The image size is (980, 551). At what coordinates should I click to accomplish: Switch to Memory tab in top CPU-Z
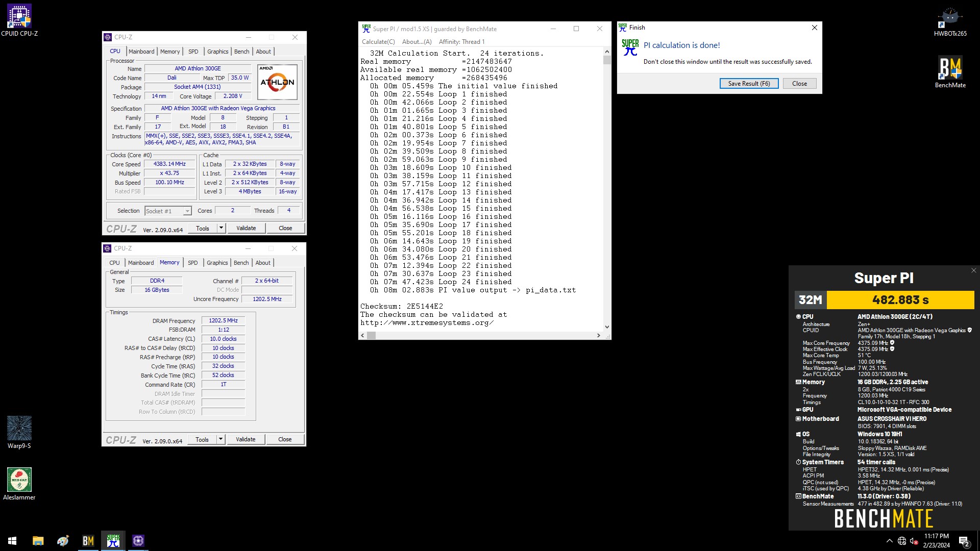coord(170,52)
